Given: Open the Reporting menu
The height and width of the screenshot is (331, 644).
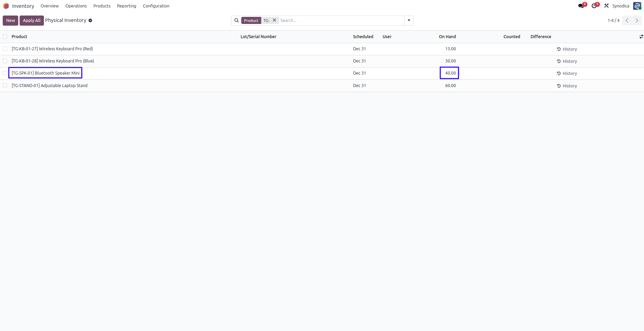Looking at the screenshot, I should (127, 6).
